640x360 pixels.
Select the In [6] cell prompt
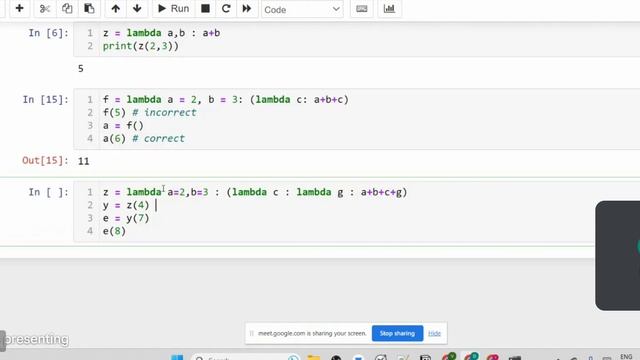49,33
